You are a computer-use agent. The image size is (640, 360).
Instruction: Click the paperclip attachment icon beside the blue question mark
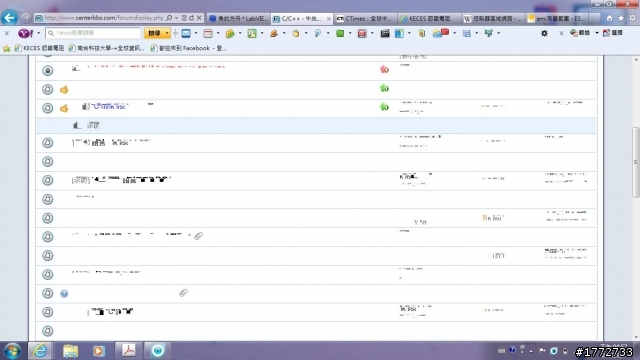point(184,293)
